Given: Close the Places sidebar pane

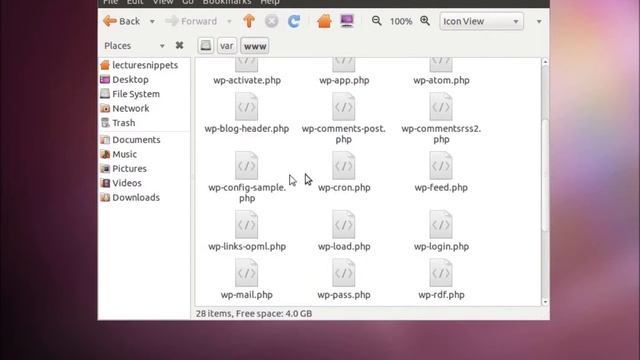Looking at the screenshot, I should point(179,45).
